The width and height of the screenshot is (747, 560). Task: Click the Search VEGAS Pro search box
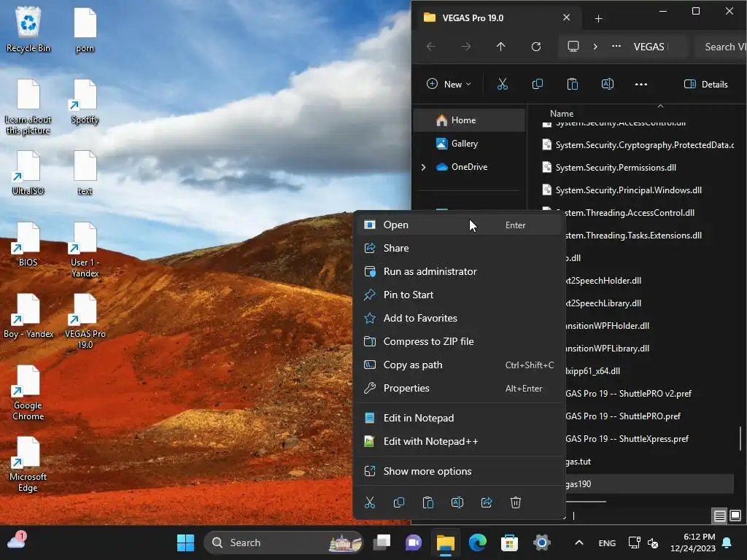coord(720,47)
